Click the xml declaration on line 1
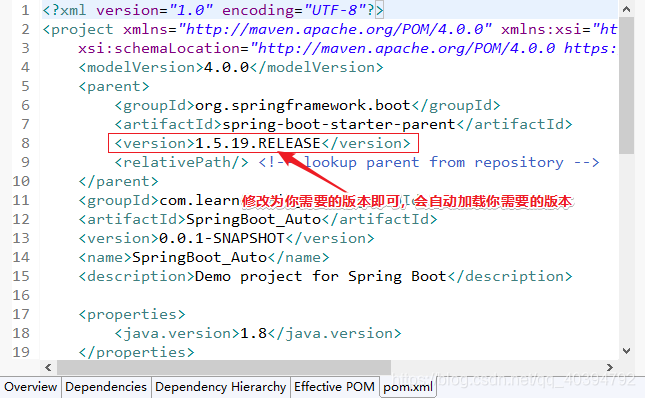This screenshot has width=645, height=398. [213, 10]
